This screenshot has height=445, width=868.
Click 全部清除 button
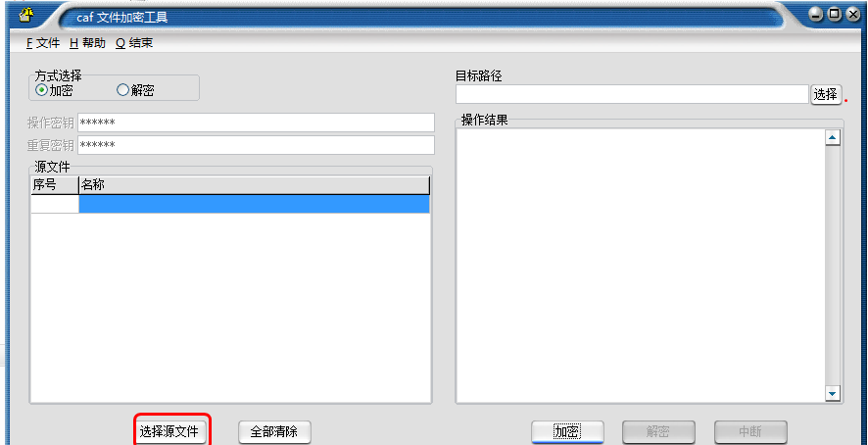pos(274,431)
